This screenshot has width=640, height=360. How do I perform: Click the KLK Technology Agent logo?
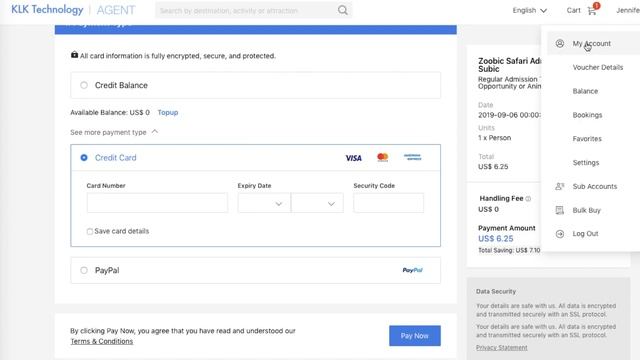pos(73,10)
